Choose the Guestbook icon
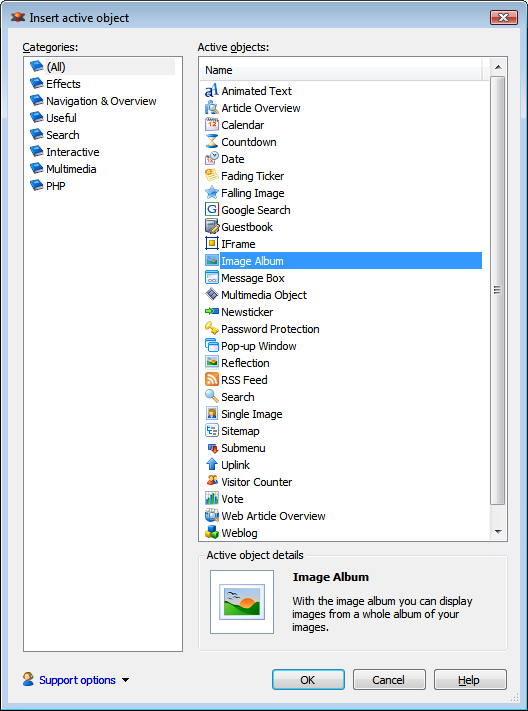The height and width of the screenshot is (711, 528). pyautogui.click(x=212, y=227)
